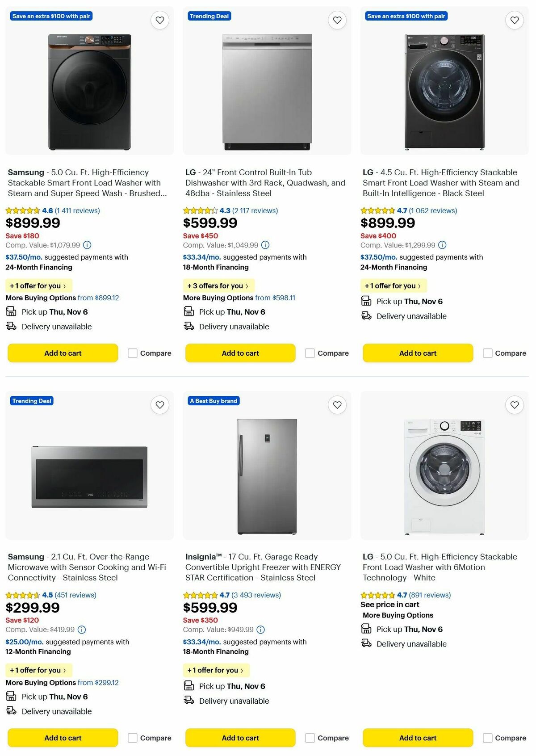Open the +3 offers for the LG dishwasher
The width and height of the screenshot is (536, 756).
pos(219,286)
